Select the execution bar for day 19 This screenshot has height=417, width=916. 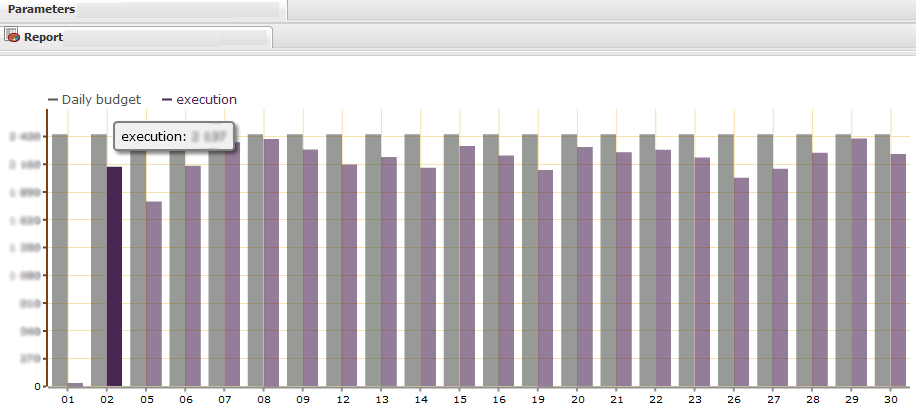click(545, 278)
